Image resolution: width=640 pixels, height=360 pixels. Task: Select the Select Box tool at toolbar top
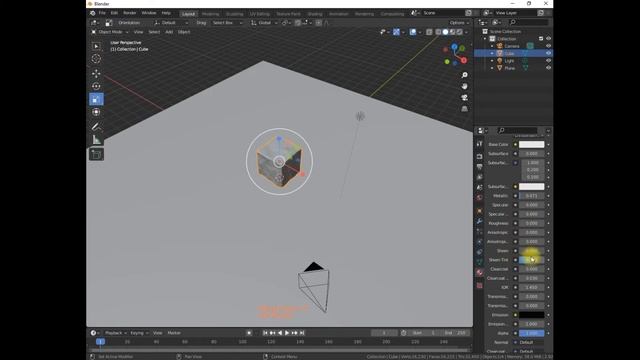click(96, 46)
